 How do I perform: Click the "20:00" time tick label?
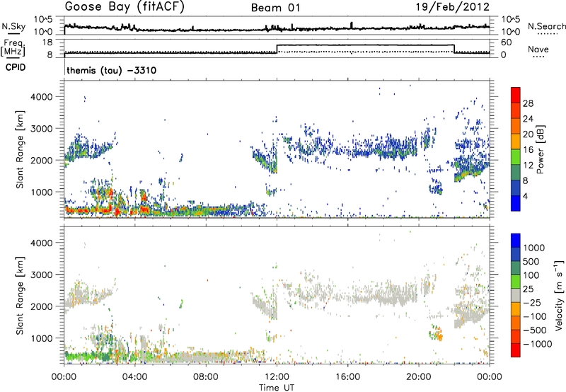coord(419,377)
